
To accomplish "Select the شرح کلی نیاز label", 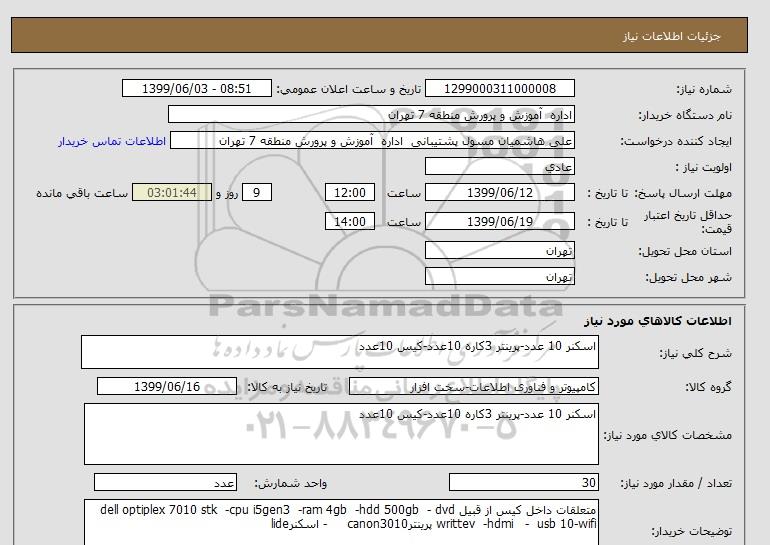I will pyautogui.click(x=695, y=353).
